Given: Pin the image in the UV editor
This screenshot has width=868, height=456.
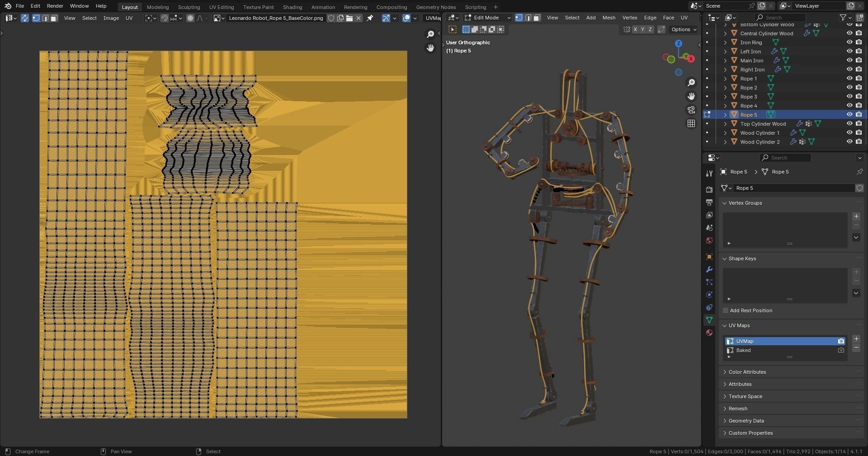Looking at the screenshot, I should 370,18.
